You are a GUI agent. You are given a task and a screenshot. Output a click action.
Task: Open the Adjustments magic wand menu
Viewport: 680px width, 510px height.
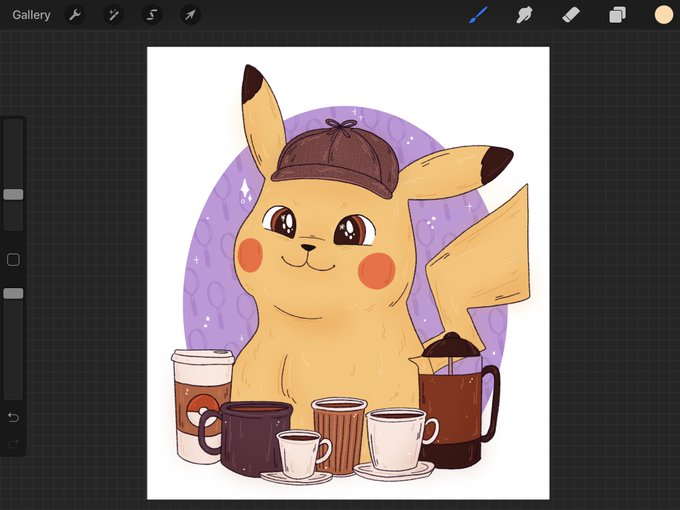click(x=114, y=15)
